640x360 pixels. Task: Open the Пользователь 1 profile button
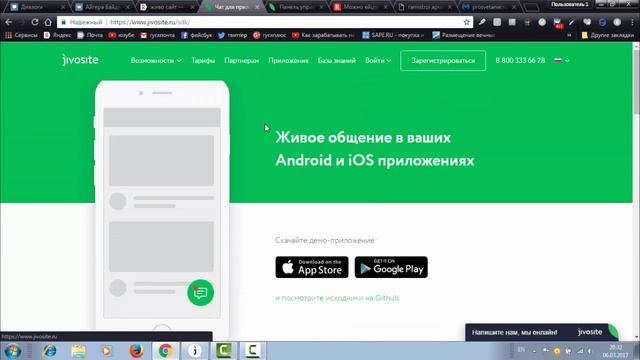pyautogui.click(x=570, y=4)
